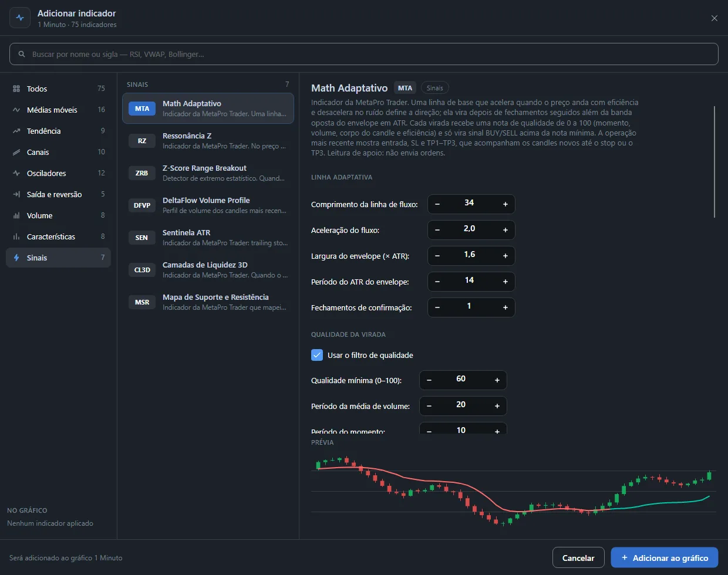The height and width of the screenshot is (575, 728).
Task: Click the Largura do envelope value 1,6
Action: [469, 255]
